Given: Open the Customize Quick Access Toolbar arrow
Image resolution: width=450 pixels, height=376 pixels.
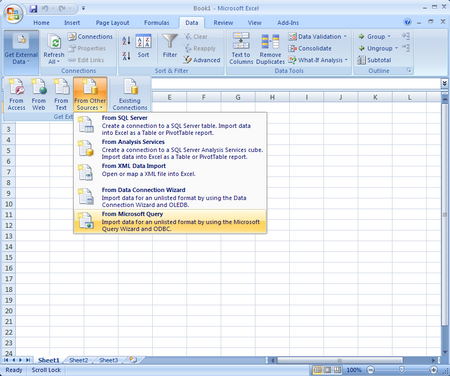Looking at the screenshot, I should pyautogui.click(x=83, y=8).
